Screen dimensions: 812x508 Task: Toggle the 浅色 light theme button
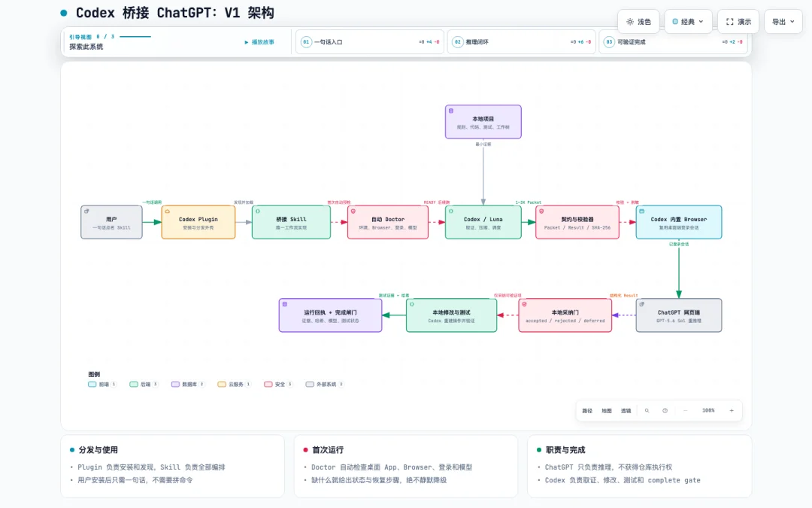pyautogui.click(x=638, y=22)
